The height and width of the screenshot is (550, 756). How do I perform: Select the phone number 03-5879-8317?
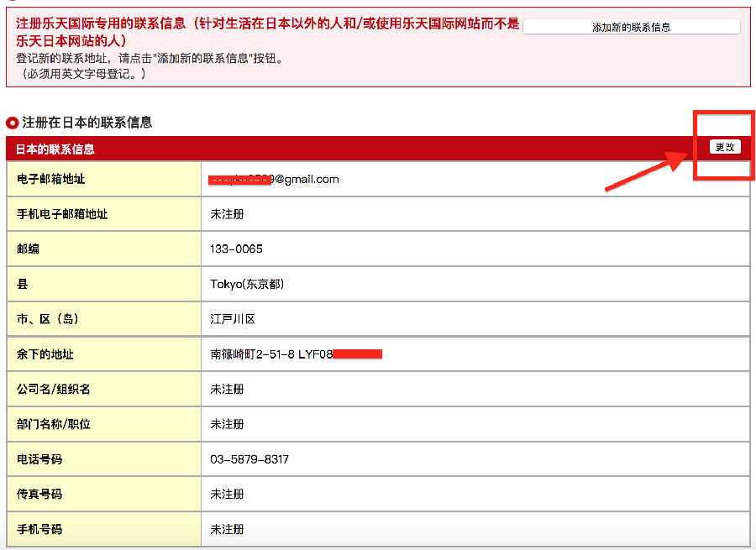point(249,459)
